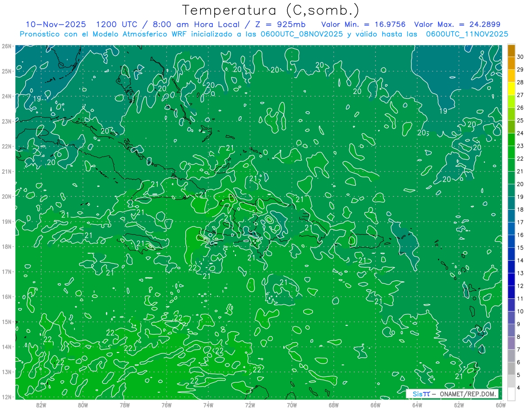Viewport: 532px width, 411px height.
Task: Click the 18N latitude axis label
Action: tap(6, 247)
